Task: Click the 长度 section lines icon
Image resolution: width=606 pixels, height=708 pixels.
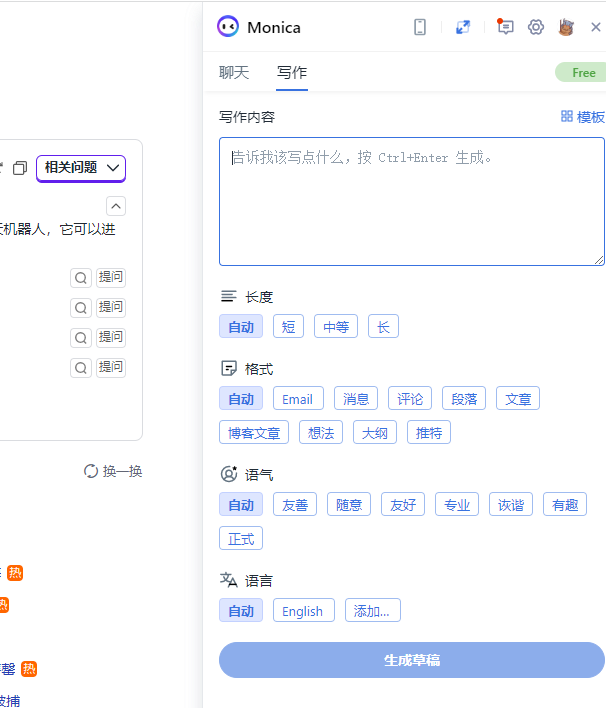Action: (228, 296)
